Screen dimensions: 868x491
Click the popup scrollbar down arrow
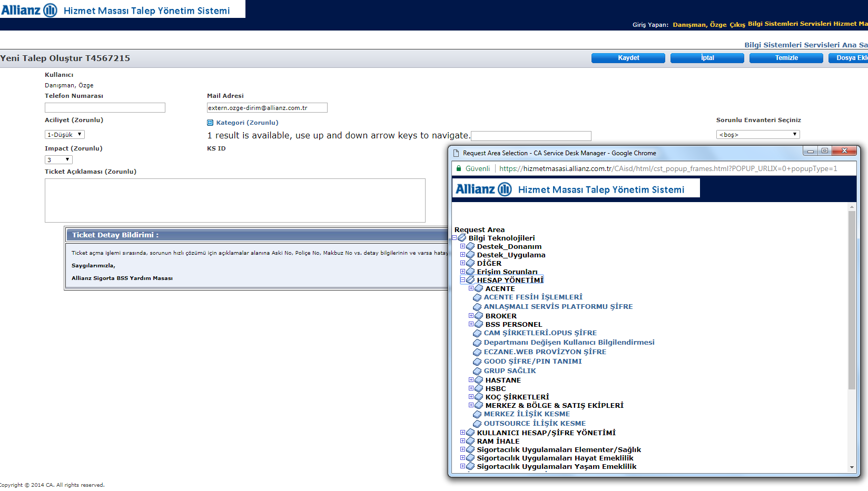[x=852, y=467]
